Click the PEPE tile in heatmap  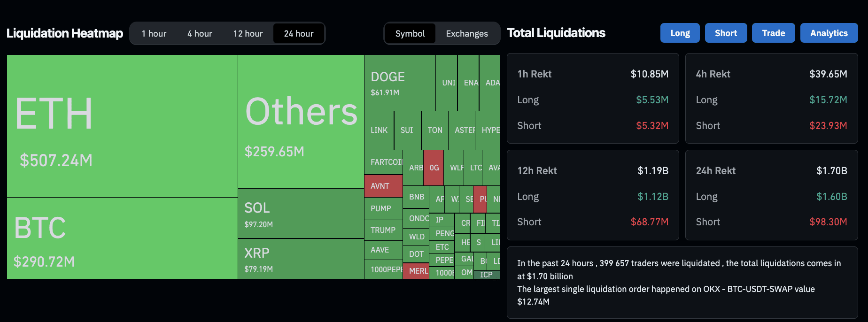[x=442, y=260]
